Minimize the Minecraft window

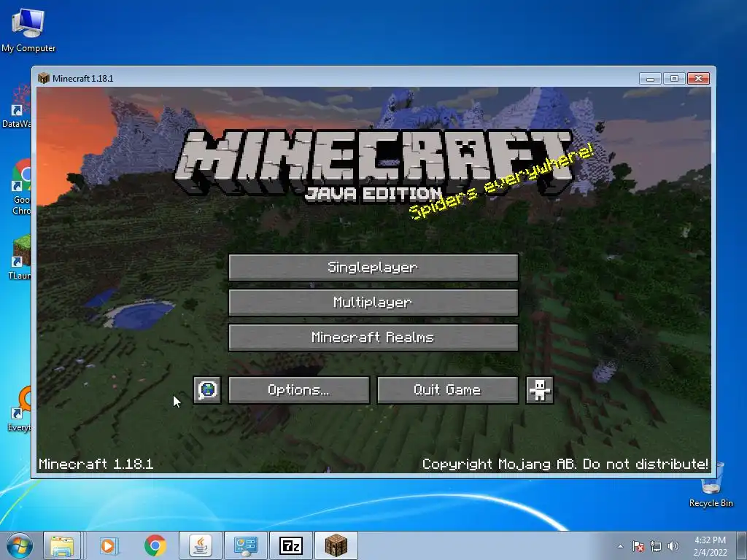650,78
